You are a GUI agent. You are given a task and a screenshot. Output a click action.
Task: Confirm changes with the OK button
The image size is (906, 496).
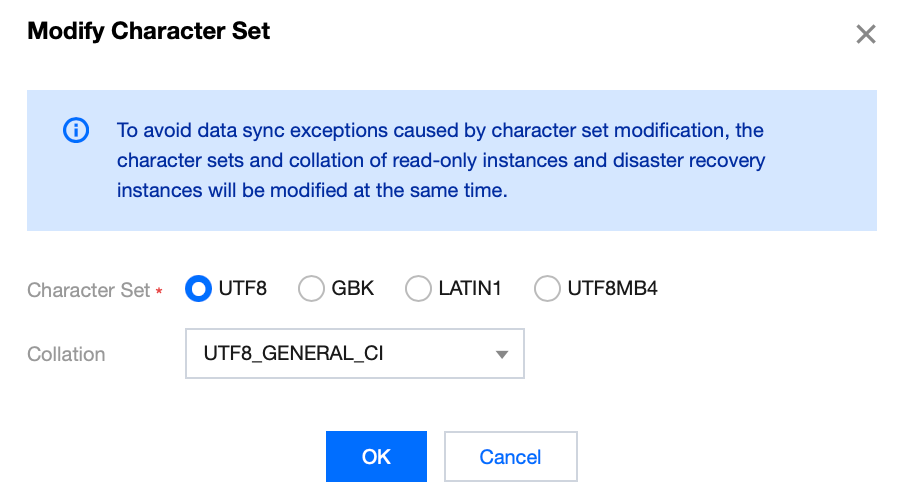[376, 457]
